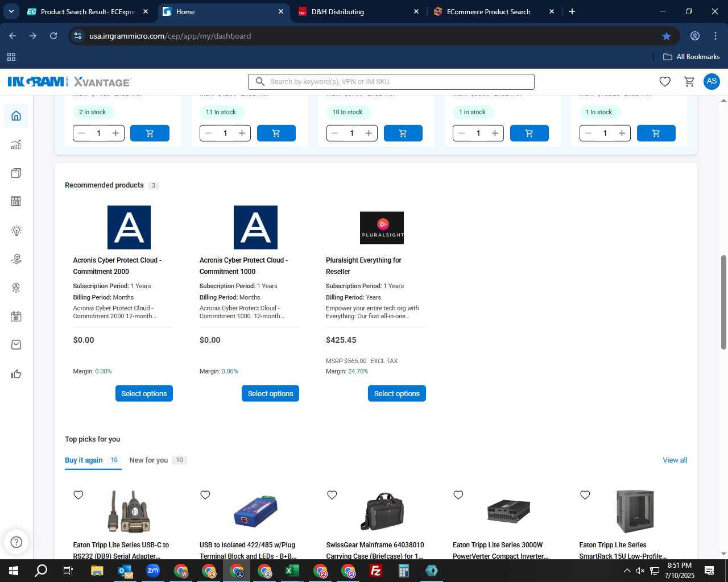Image resolution: width=728 pixels, height=582 pixels.
Task: Open the lightbulb insights sidebar icon
Action: point(16,230)
